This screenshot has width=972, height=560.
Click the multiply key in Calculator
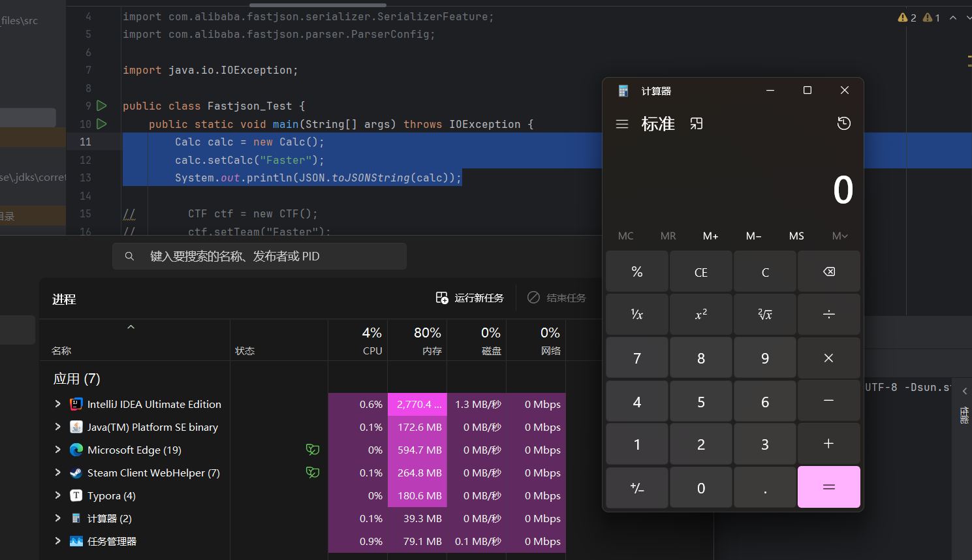(829, 358)
